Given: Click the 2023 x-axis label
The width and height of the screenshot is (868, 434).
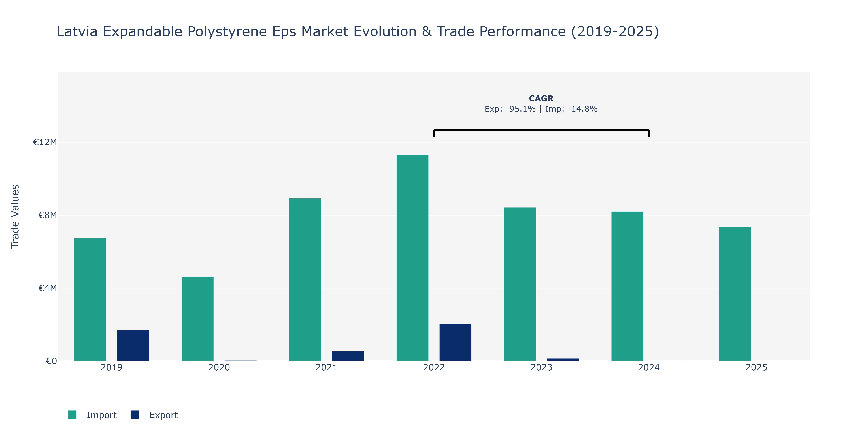Looking at the screenshot, I should (541, 367).
